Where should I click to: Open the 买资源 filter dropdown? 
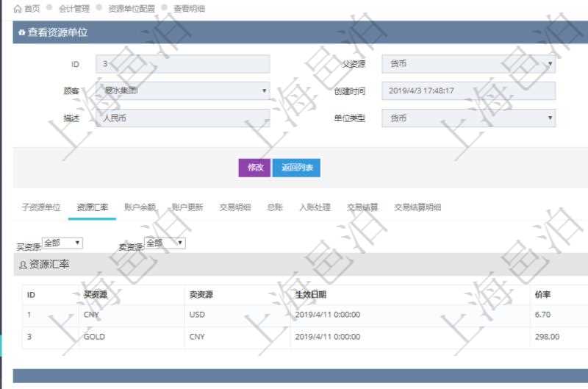[x=62, y=243]
